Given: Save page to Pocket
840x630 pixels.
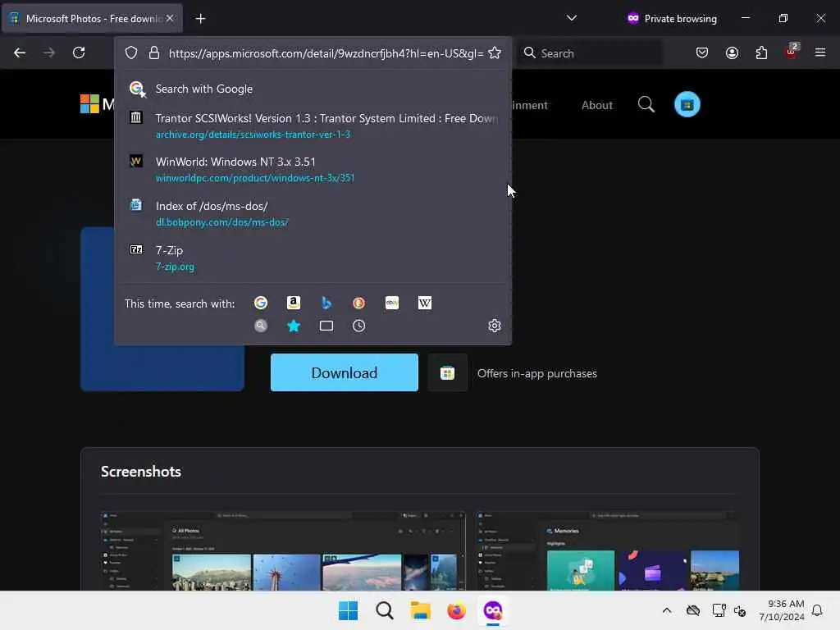Looking at the screenshot, I should [x=702, y=52].
